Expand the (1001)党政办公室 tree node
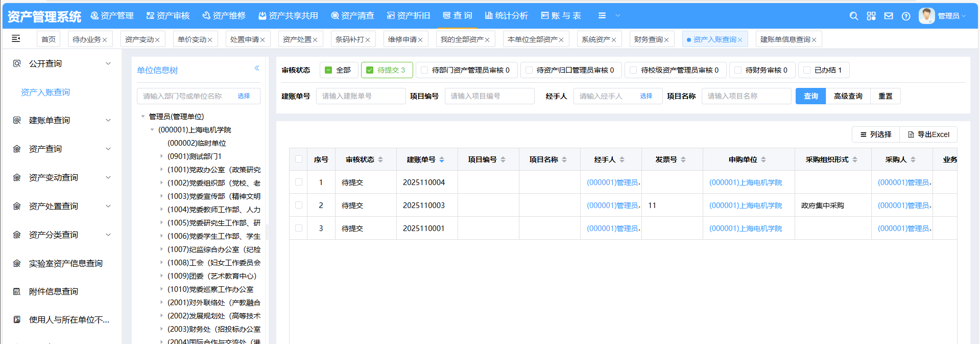The width and height of the screenshot is (980, 344). coord(162,170)
